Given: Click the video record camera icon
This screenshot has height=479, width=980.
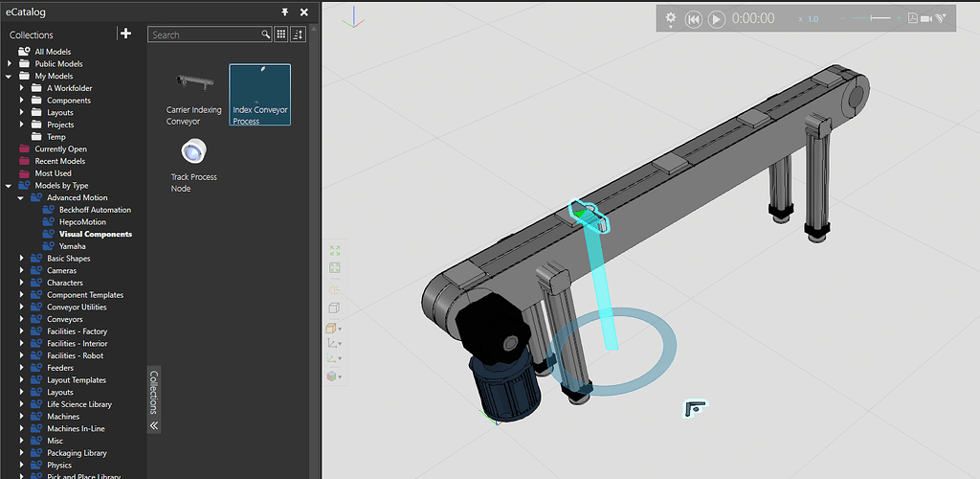Looking at the screenshot, I should coord(926,18).
